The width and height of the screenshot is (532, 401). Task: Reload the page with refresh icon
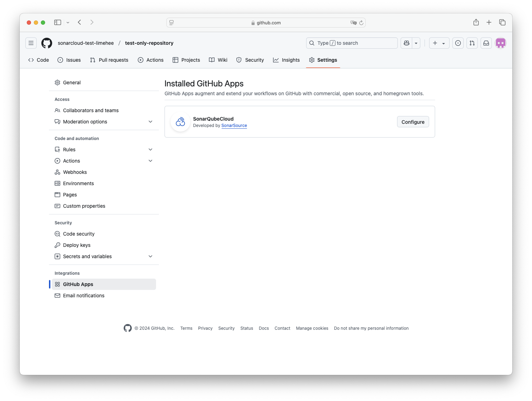click(361, 23)
